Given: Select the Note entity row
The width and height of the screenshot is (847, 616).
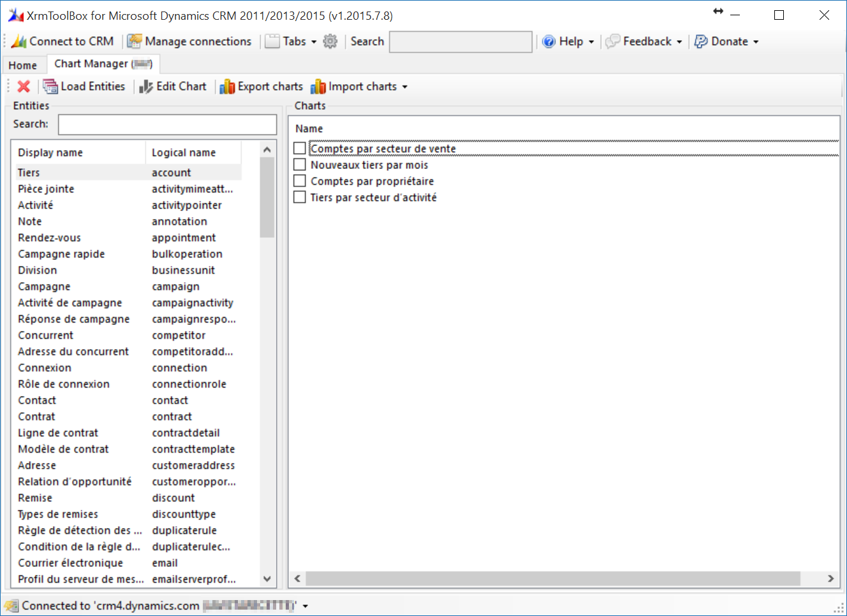Looking at the screenshot, I should tap(128, 221).
